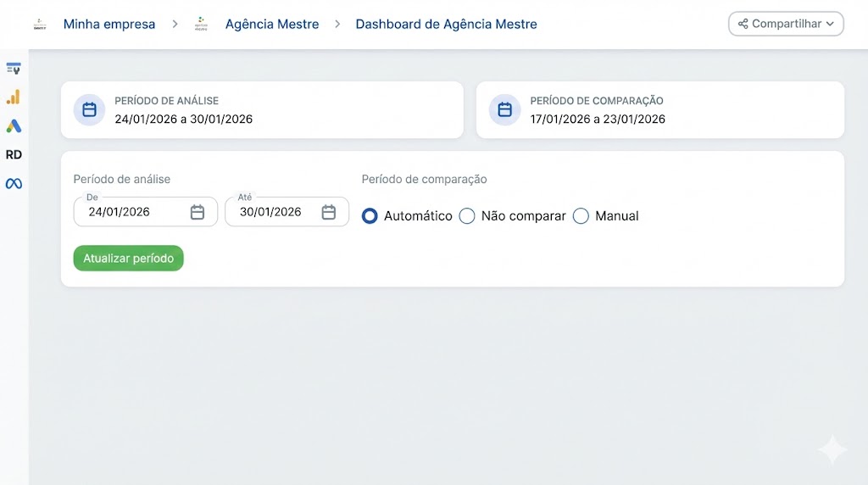Click the text 17/01/2026 a 23/01/2026

click(598, 119)
